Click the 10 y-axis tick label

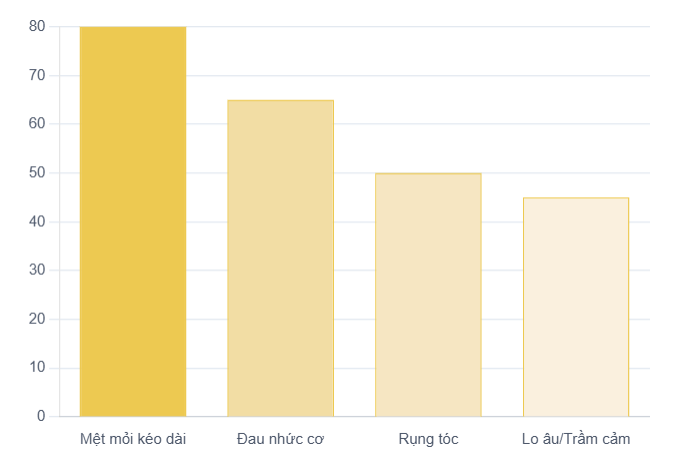[x=37, y=368]
